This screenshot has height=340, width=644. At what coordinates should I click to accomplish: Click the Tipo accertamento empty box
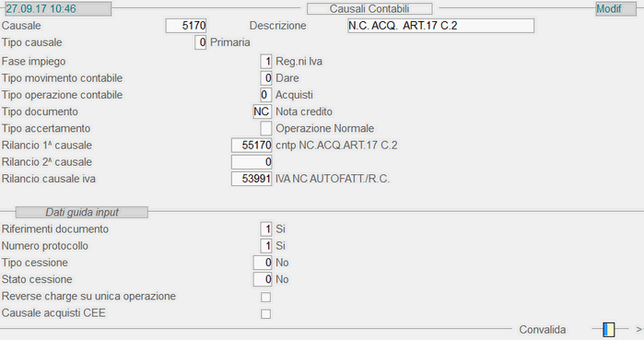(265, 128)
